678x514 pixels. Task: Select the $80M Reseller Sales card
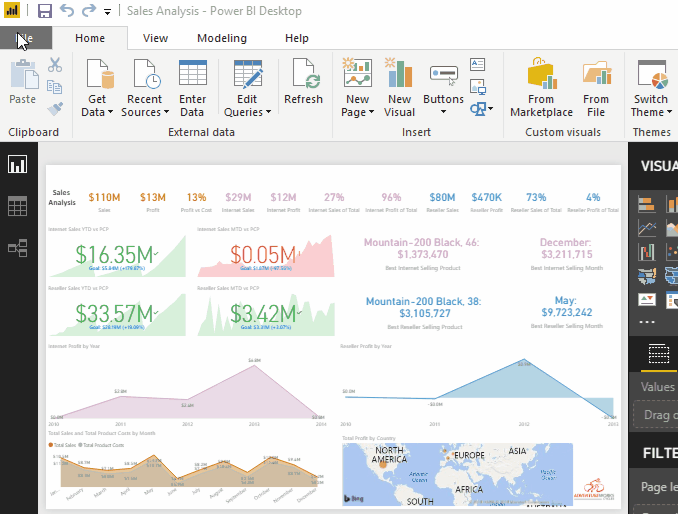point(442,202)
